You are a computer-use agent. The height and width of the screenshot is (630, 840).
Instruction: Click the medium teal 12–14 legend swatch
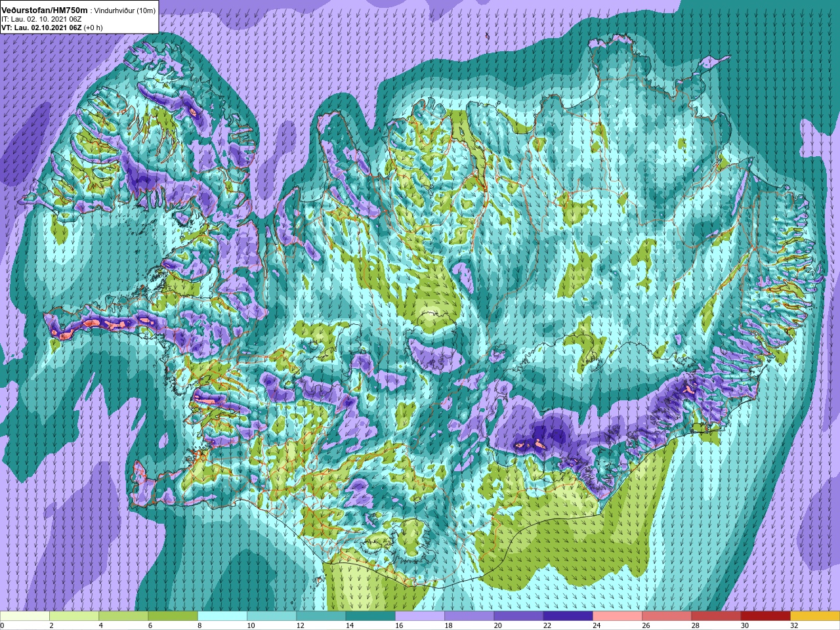[x=321, y=616]
